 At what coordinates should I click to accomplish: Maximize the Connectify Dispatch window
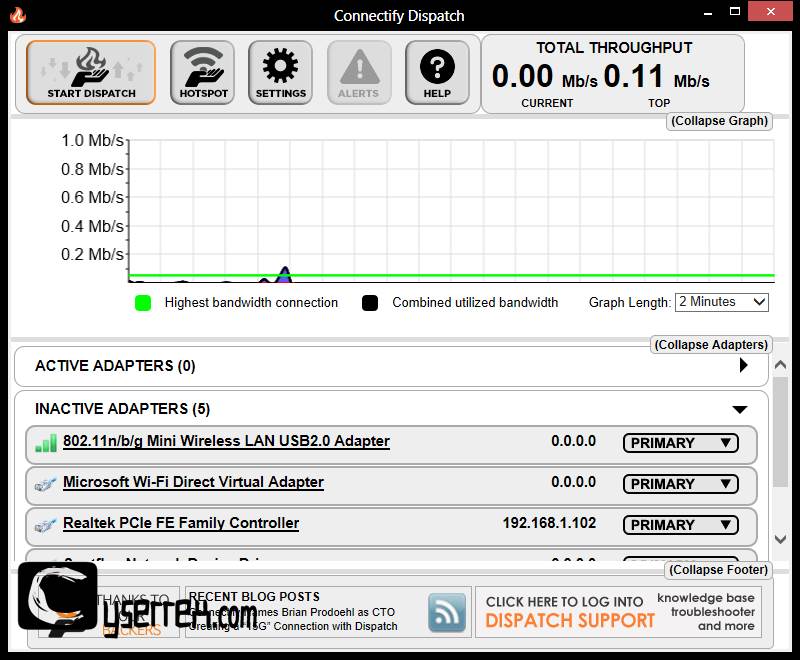point(735,12)
